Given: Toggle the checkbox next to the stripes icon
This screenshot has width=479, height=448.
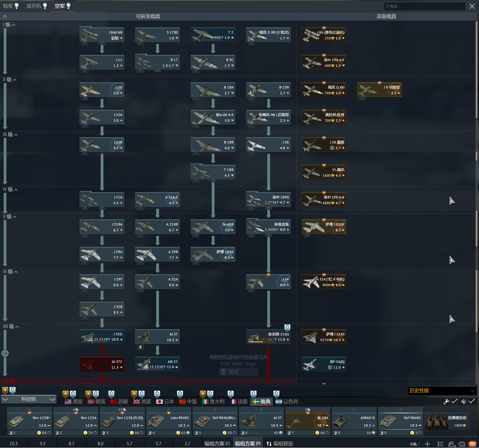Looking at the screenshot, I should (472, 402).
